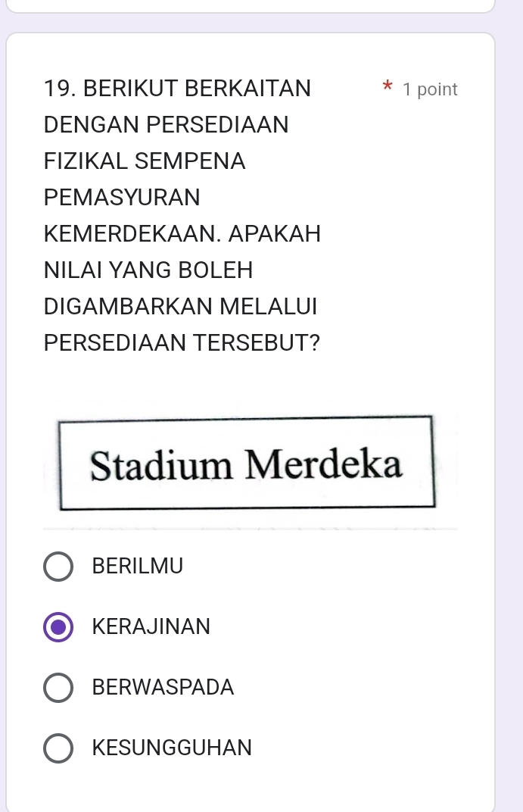Click the "PERSEDIAAN TERSEBUT?" text line
523x812 pixels.
(x=182, y=342)
